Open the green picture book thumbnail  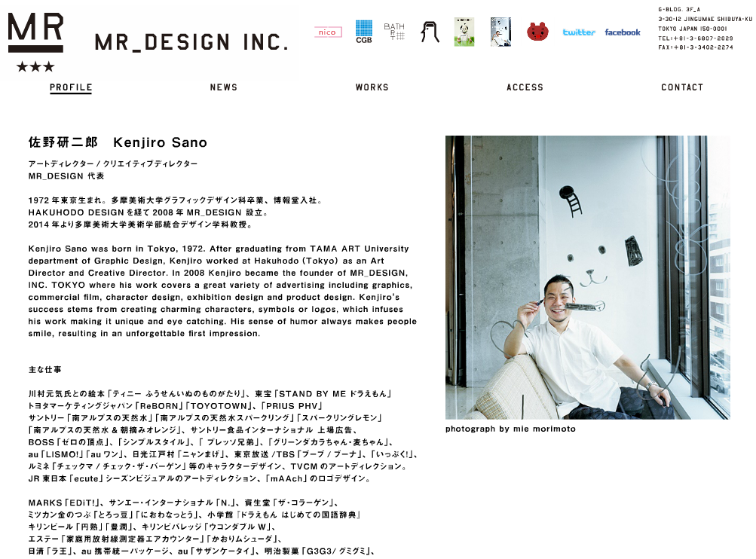pos(464,32)
